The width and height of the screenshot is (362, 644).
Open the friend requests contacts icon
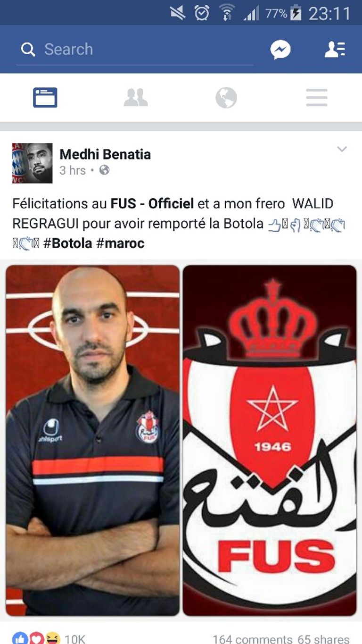[x=335, y=50]
